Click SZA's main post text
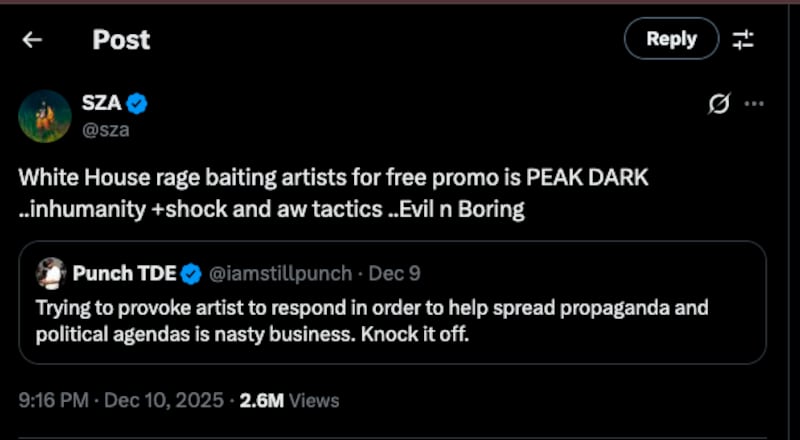 [330, 194]
